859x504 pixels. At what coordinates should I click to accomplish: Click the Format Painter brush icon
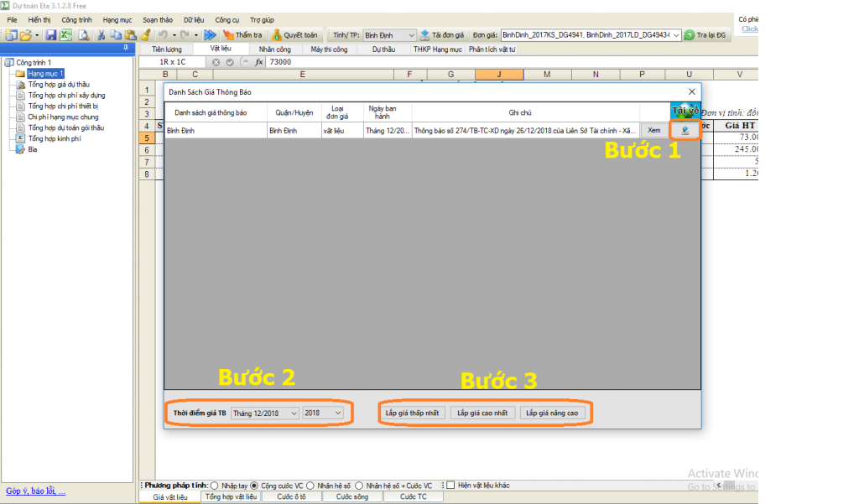[144, 35]
